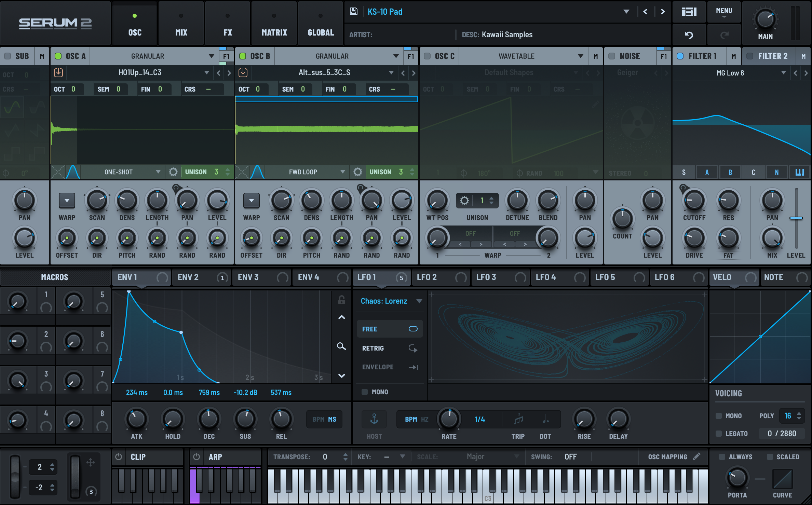Click the save preset floppy disk icon
The height and width of the screenshot is (505, 812).
[x=354, y=12]
